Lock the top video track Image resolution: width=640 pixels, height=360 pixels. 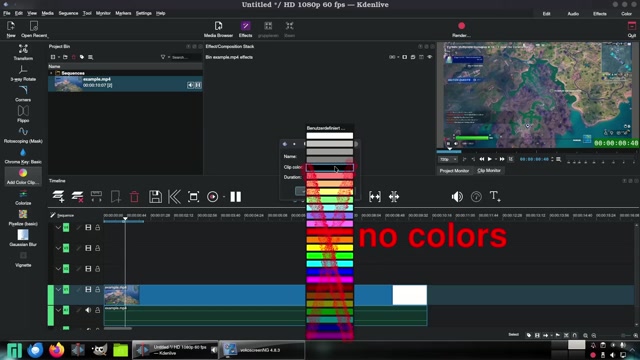pyautogui.click(x=98, y=227)
